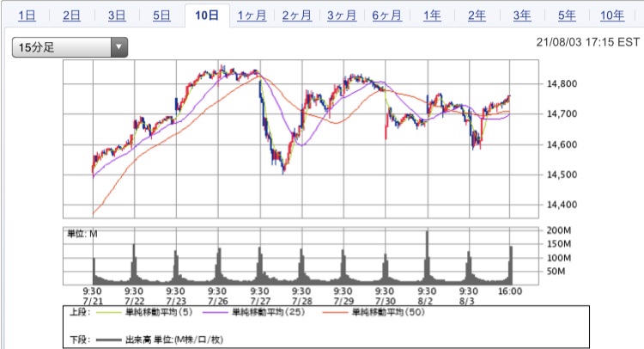Click the orange 50-period average legend line
Viewport: 644px width, 349px height.
coord(336,313)
